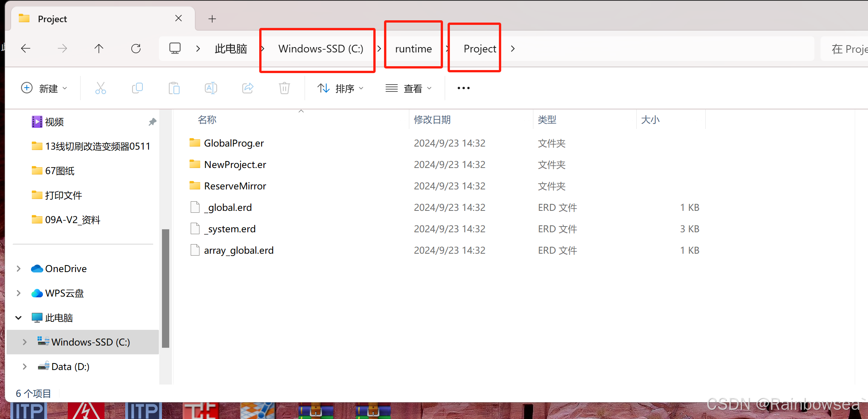Image resolution: width=868 pixels, height=419 pixels.
Task: Sort by 修改日期 column header
Action: click(432, 120)
